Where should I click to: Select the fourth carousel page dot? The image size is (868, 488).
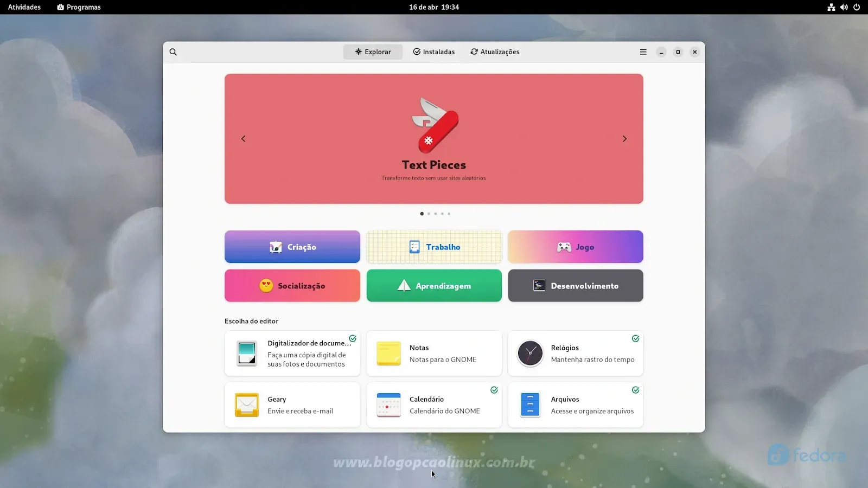click(x=442, y=214)
